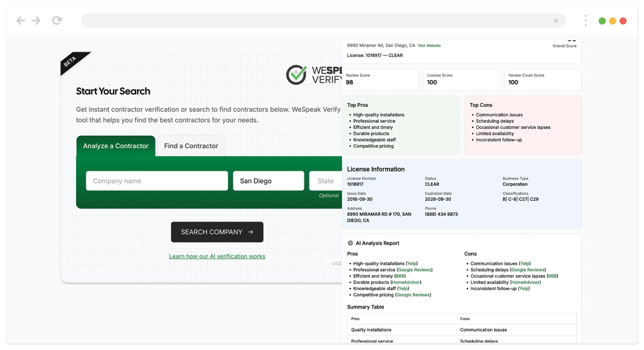The width and height of the screenshot is (644, 350).
Task: Open the browser three-dot menu
Action: click(586, 20)
